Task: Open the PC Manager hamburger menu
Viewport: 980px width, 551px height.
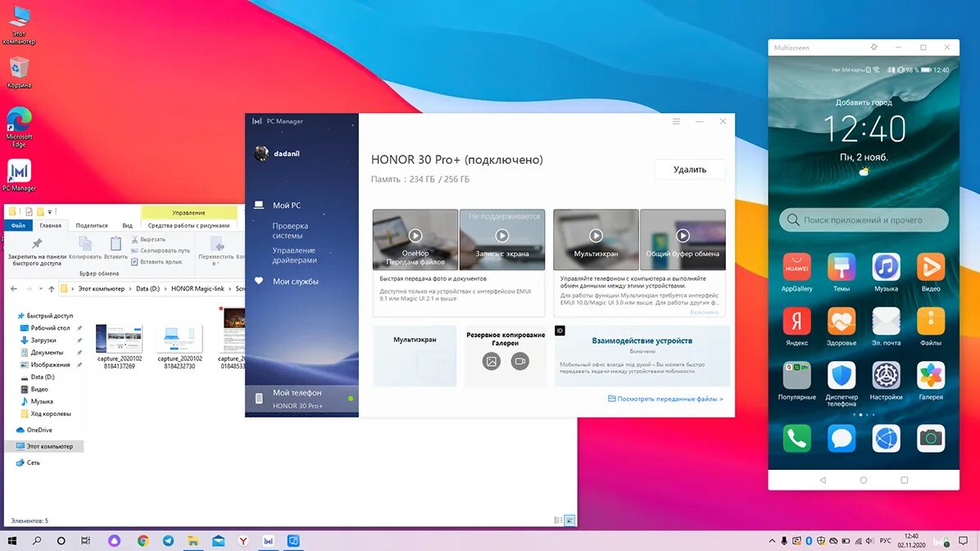Action: (x=676, y=121)
